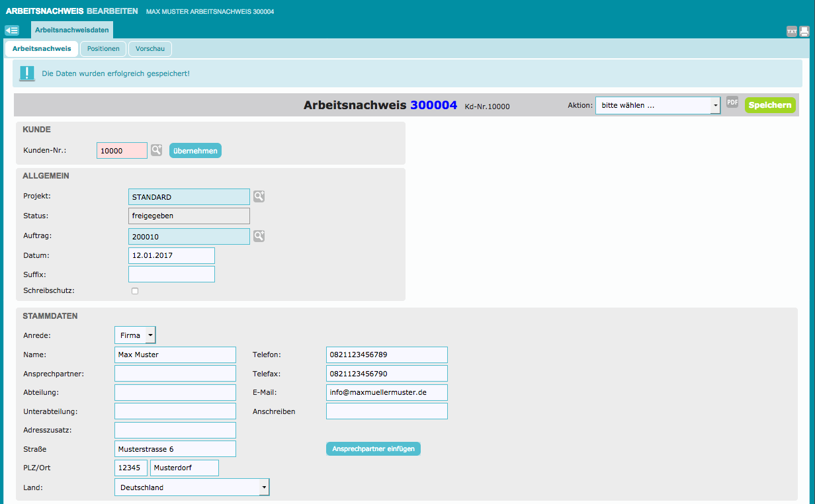815x504 pixels.
Task: Click the TXT export icon
Action: 791,31
